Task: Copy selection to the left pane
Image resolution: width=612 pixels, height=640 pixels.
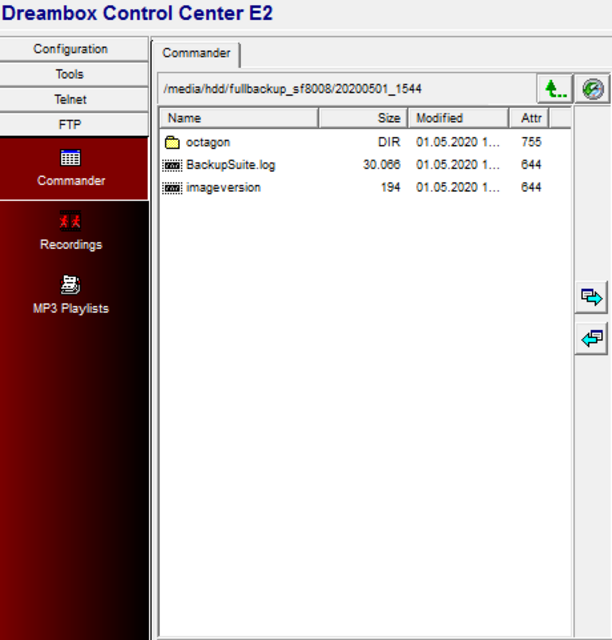Action: [x=591, y=339]
